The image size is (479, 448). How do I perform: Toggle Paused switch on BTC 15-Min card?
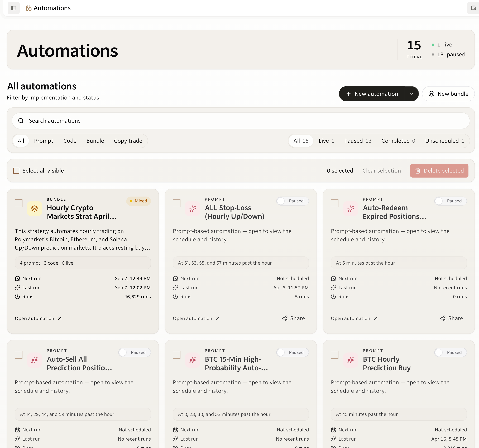coord(293,352)
